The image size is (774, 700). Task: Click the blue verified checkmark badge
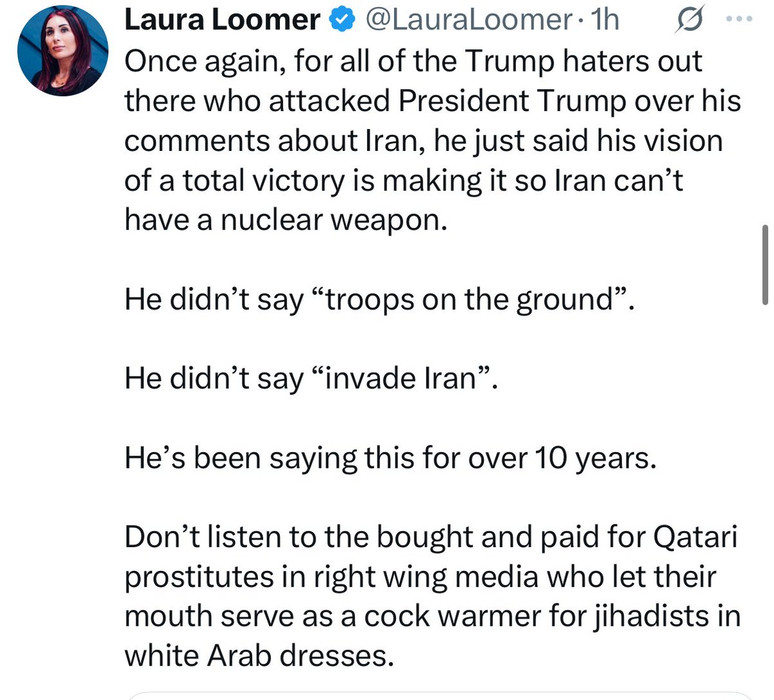click(x=342, y=21)
